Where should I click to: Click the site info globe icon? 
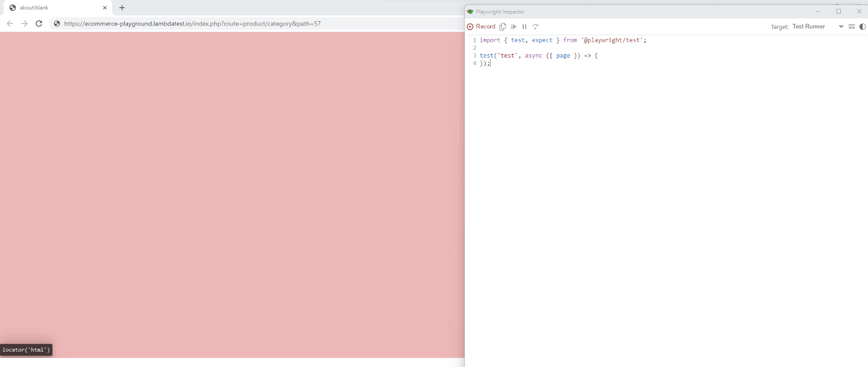coord(56,23)
